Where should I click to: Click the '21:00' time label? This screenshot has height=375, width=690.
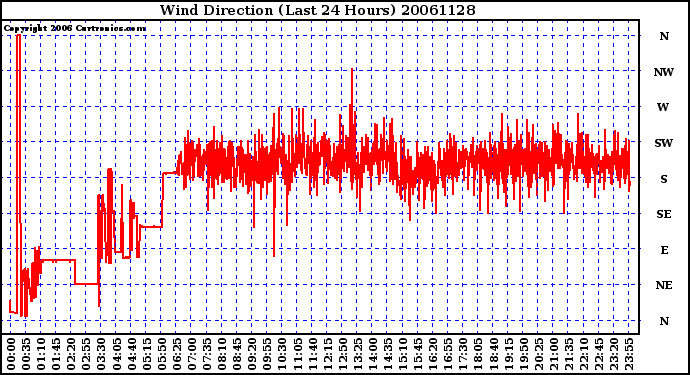[553, 355]
